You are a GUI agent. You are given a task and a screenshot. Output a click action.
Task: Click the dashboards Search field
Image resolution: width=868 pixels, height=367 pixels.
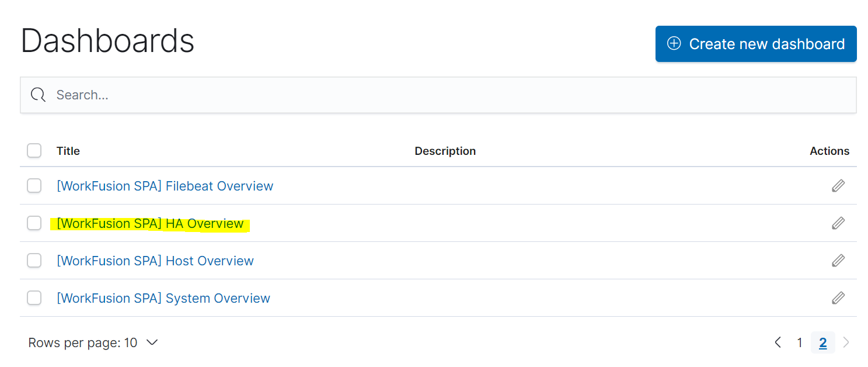pyautogui.click(x=438, y=95)
